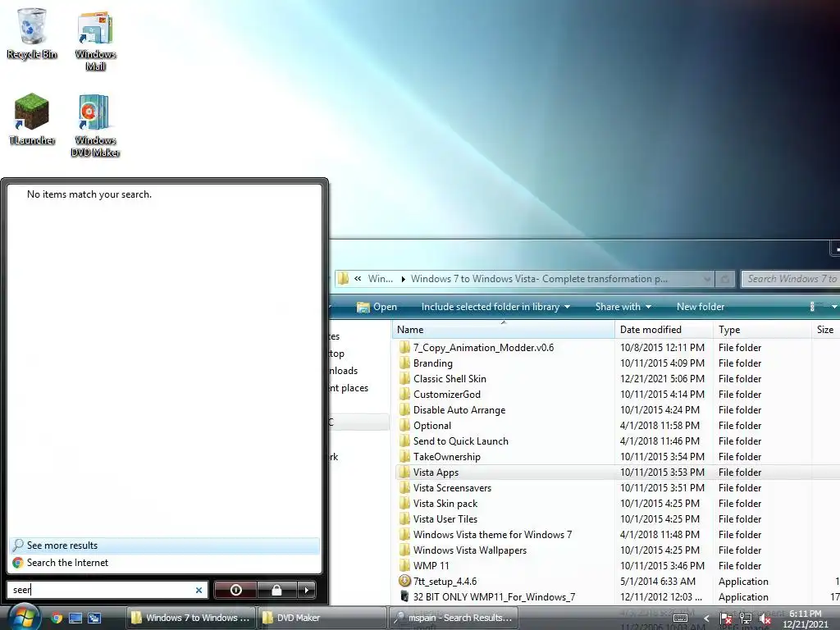Click Search the Internet
This screenshot has height=630, width=840.
tap(164, 563)
